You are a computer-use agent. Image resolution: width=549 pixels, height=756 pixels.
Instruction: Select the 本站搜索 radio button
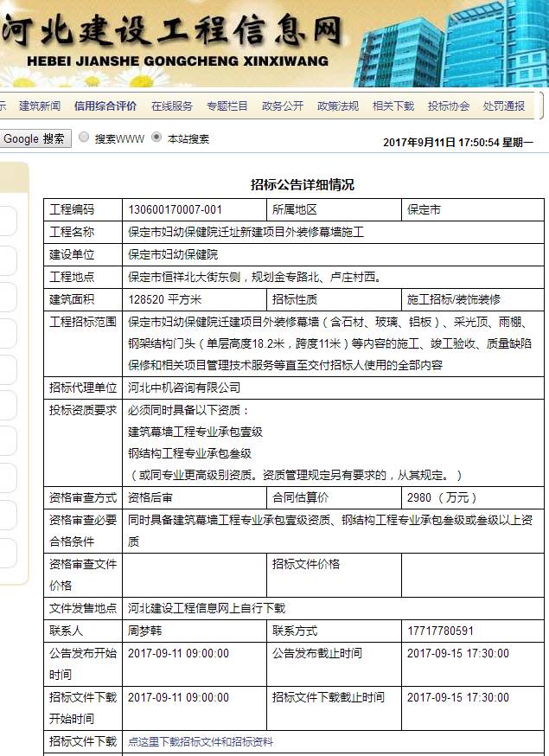156,138
